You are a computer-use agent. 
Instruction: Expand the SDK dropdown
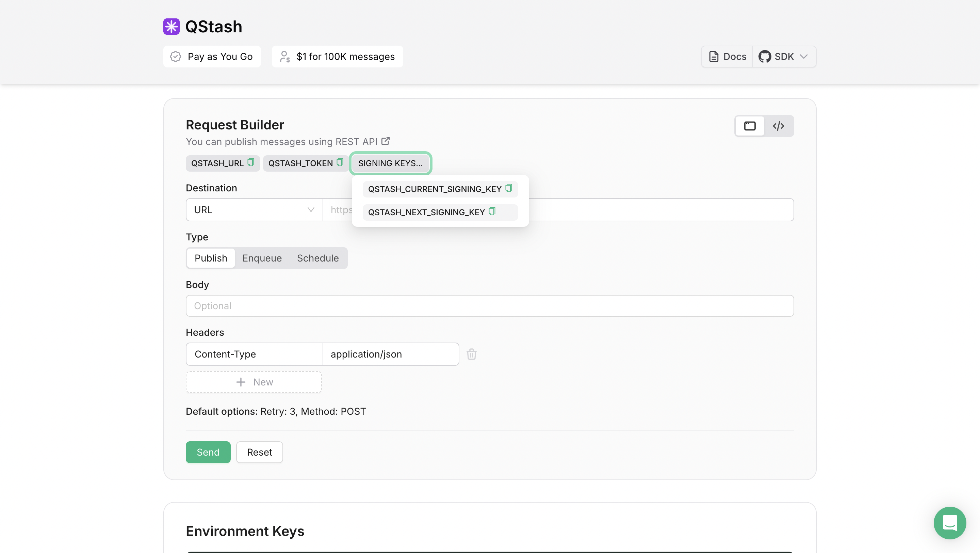(804, 56)
